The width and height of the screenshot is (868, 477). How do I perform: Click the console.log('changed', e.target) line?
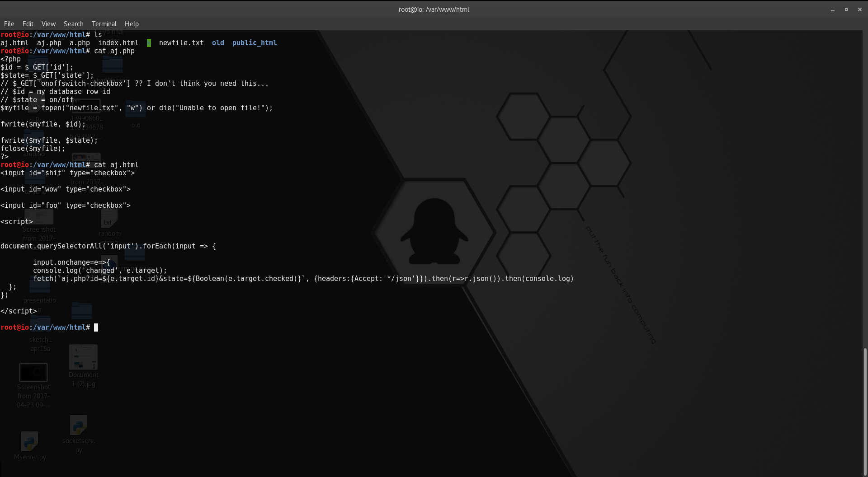100,271
